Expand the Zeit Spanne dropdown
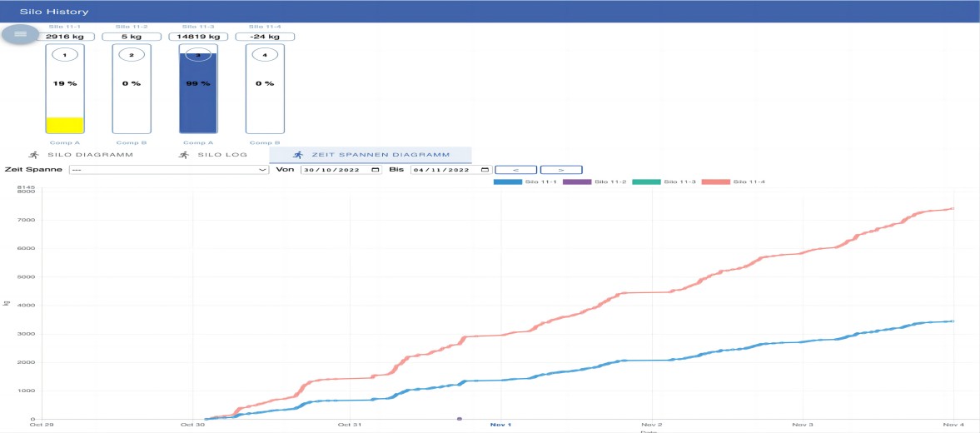Viewport: 980px width, 433px height. tap(170, 169)
